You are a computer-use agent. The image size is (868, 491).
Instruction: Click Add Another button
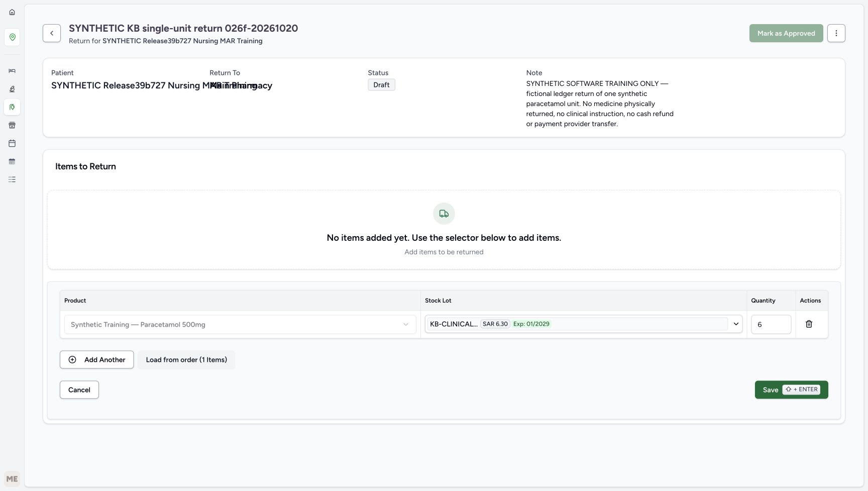coord(97,360)
